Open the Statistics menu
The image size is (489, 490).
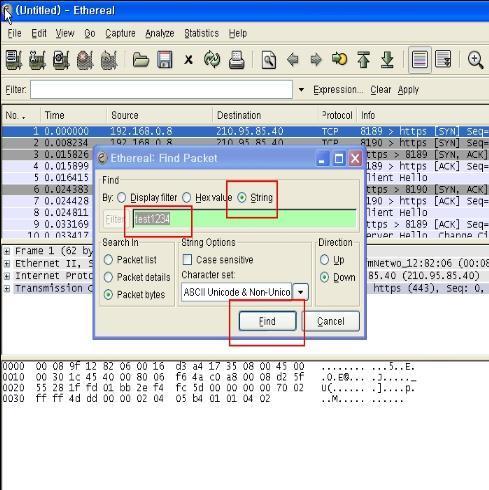(202, 33)
